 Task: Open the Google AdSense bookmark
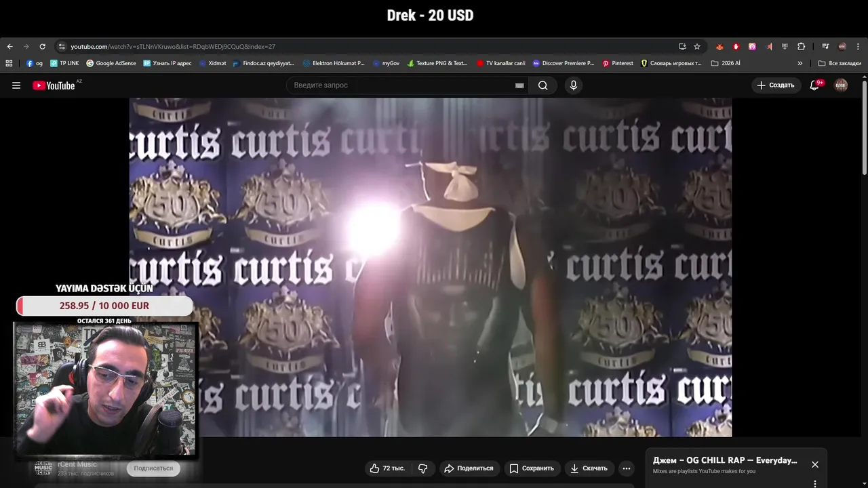111,63
